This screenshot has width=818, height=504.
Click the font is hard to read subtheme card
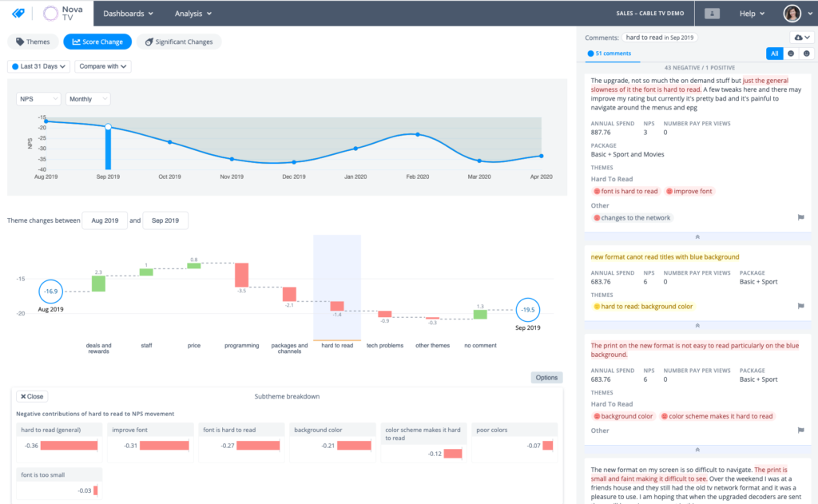[241, 442]
